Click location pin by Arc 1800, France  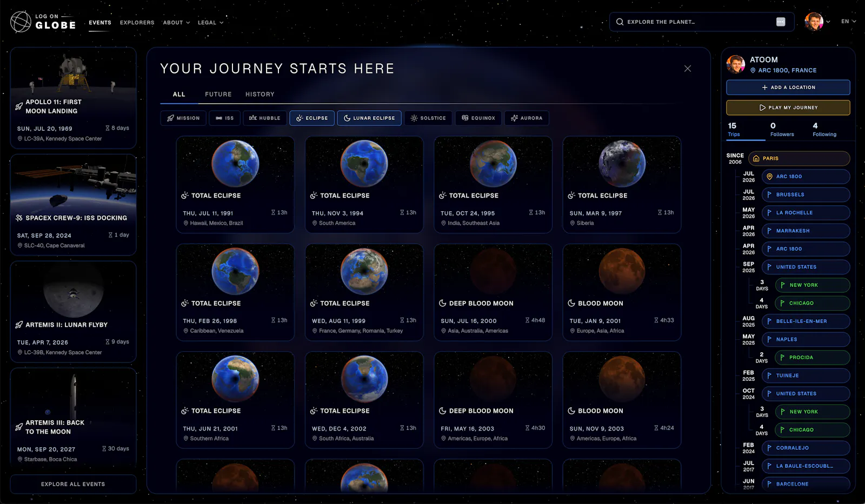click(x=753, y=70)
